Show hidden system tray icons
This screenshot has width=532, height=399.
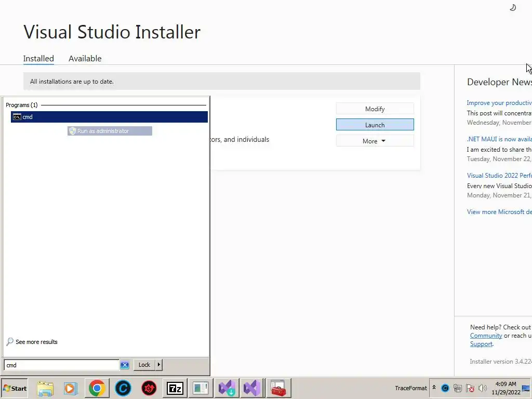434,388
